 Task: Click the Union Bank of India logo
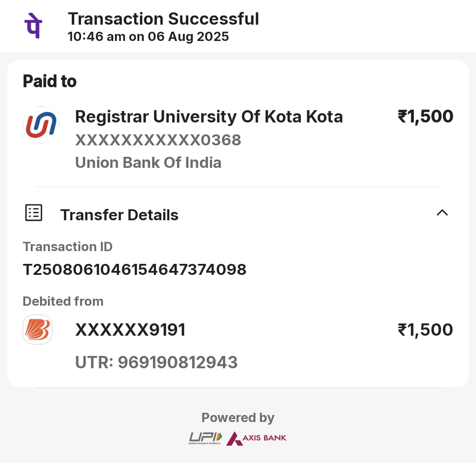pyautogui.click(x=41, y=125)
